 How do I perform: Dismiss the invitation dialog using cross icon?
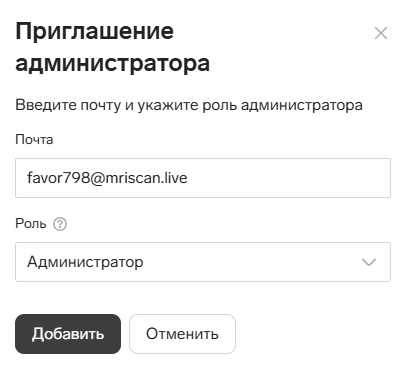pyautogui.click(x=381, y=33)
